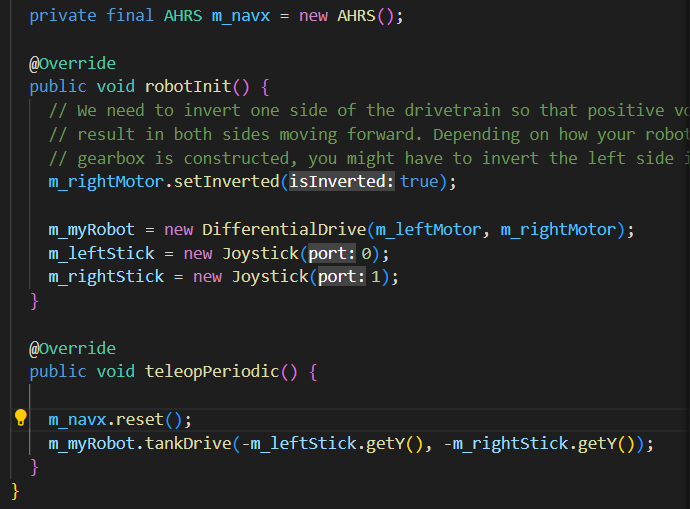Click 'robotInit' method name

[188, 87]
